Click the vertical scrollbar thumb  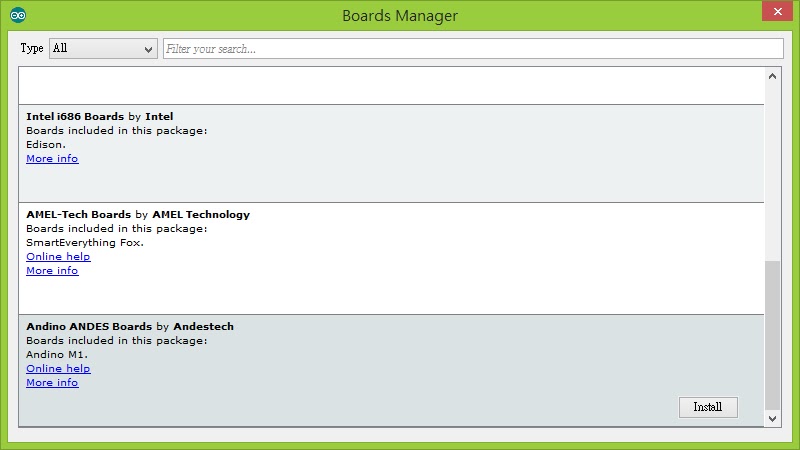772,335
